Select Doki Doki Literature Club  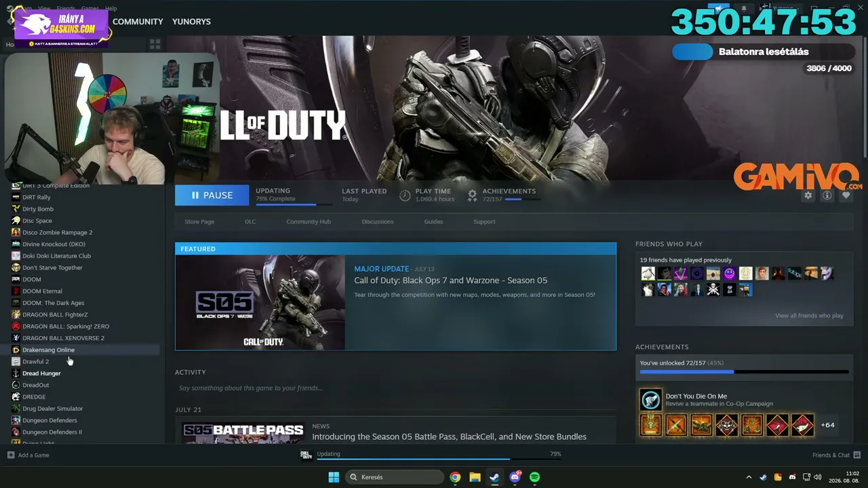[x=57, y=256]
